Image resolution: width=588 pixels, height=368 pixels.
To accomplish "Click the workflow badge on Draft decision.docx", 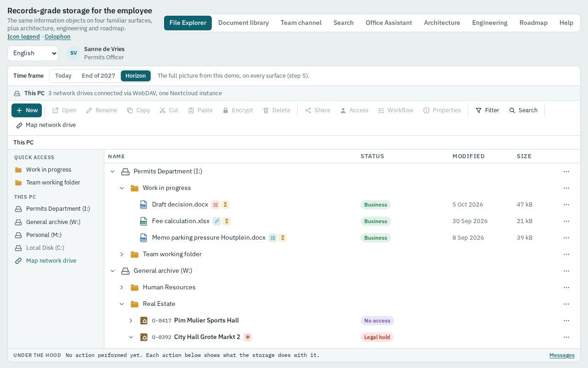I will pyautogui.click(x=215, y=205).
